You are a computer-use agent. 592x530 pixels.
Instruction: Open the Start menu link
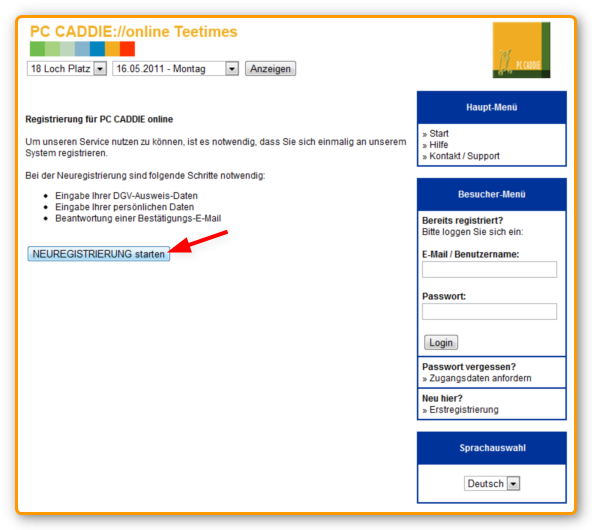[x=439, y=134]
